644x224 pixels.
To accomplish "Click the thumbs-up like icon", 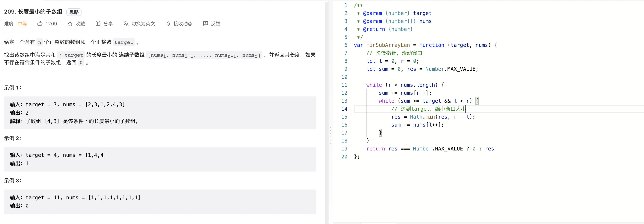I will click(x=40, y=24).
